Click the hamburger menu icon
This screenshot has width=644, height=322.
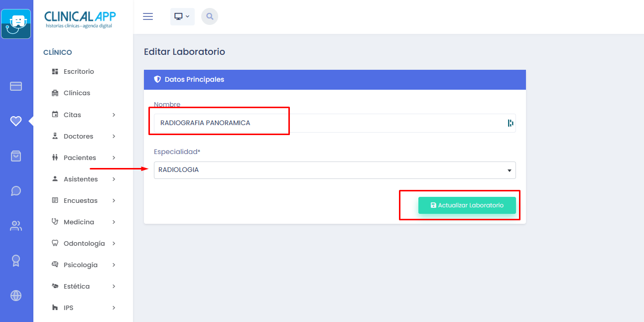coord(148,16)
